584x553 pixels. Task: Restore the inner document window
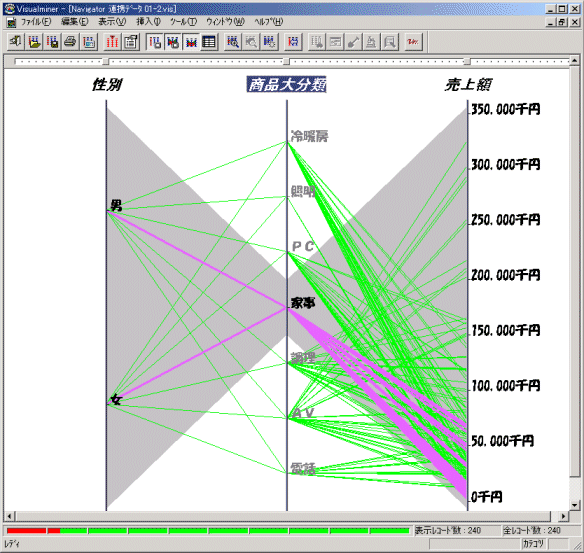[562, 22]
